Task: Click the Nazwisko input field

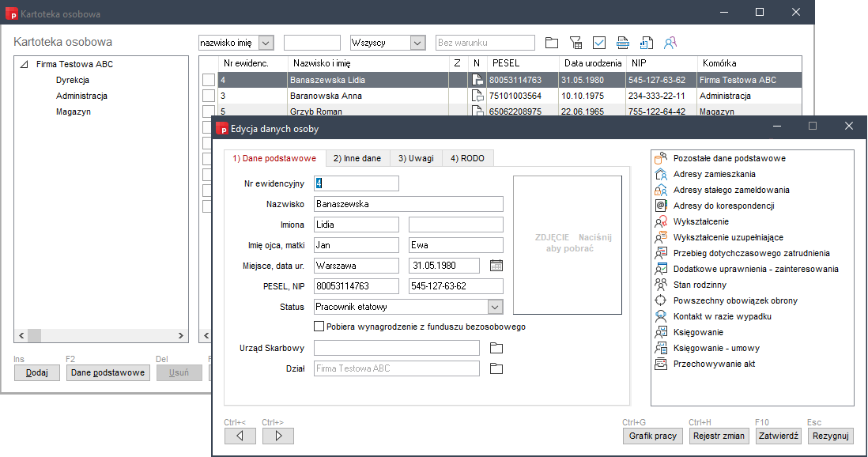Action: click(408, 204)
